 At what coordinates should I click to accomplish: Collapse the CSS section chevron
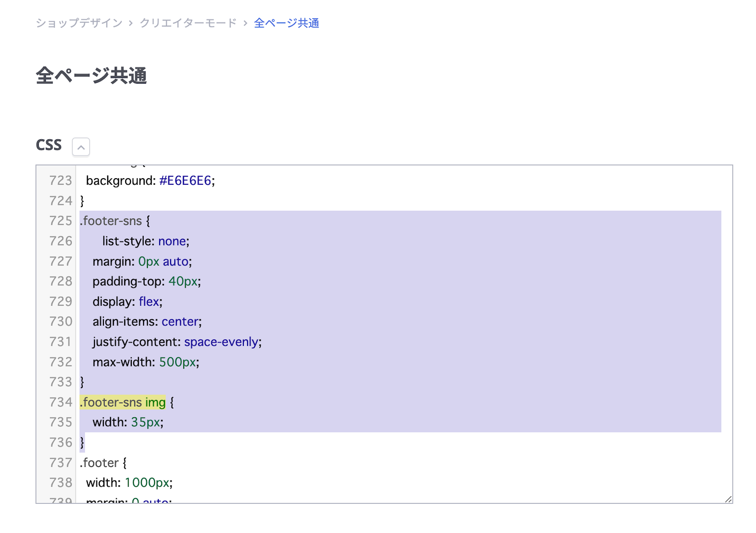(81, 147)
